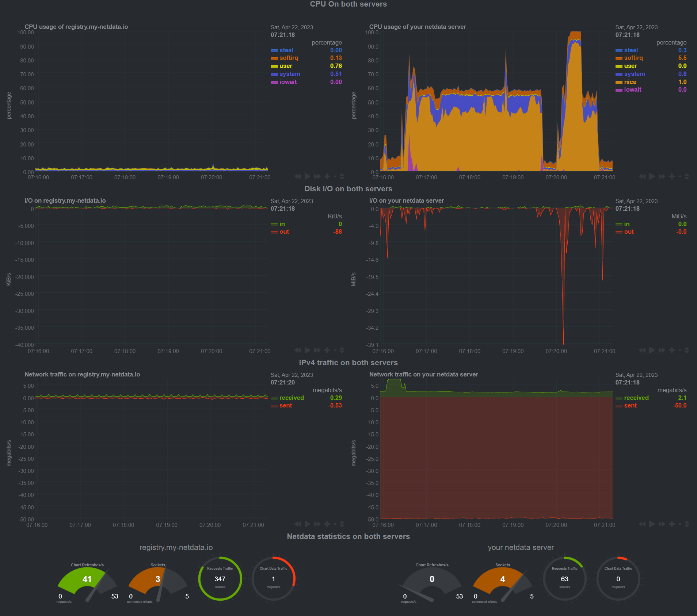Zoom in your server Network traffic chart

click(672, 524)
